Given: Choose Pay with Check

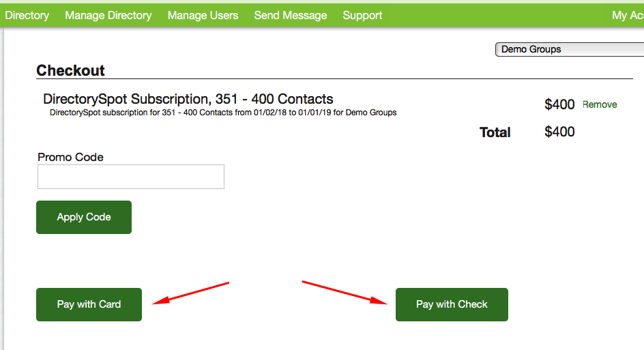Looking at the screenshot, I should click(x=452, y=304).
